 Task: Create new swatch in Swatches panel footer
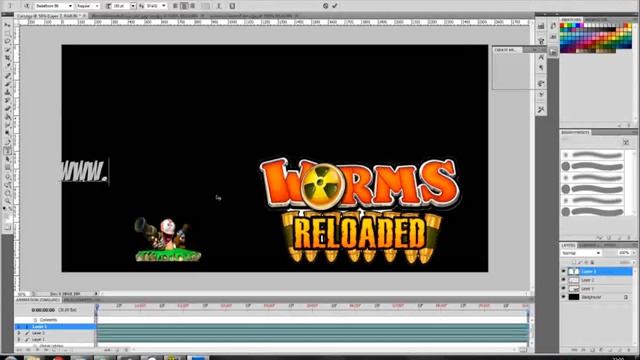620,125
